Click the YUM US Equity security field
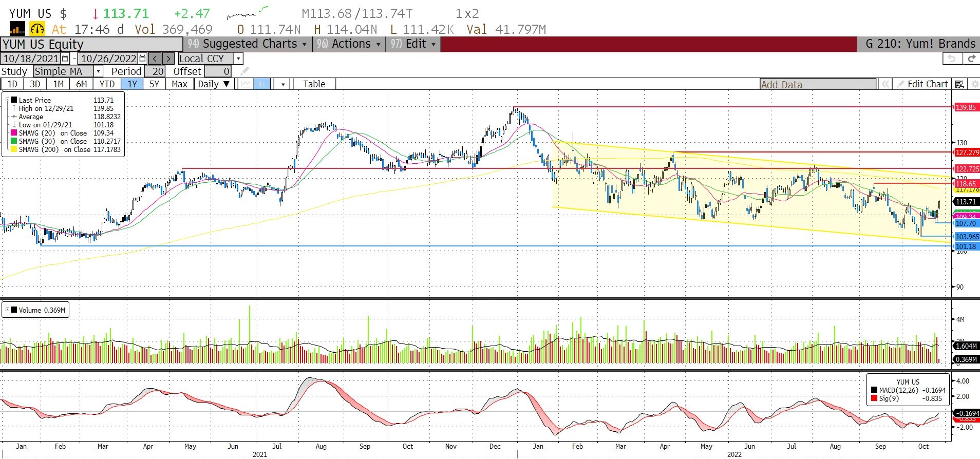Viewport: 980px width, 459px height. coord(91,44)
